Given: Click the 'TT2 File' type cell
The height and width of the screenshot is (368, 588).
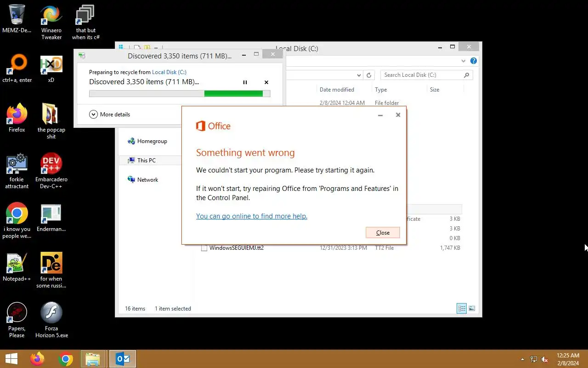Looking at the screenshot, I should point(384,248).
